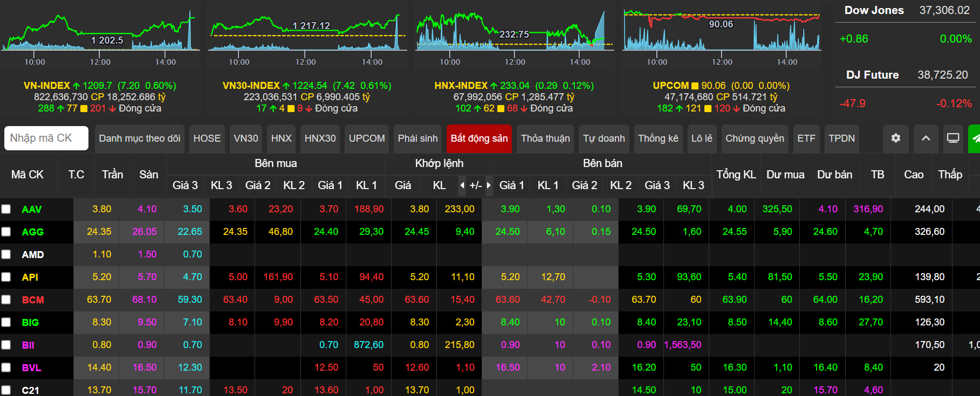Open the Danh mục theo dõi watchlist dropdown
This screenshot has width=980, height=396.
[140, 138]
